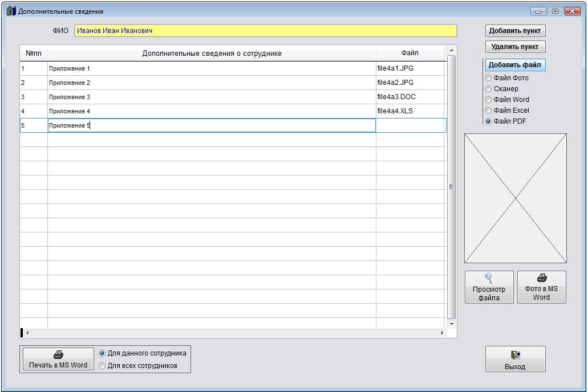This screenshot has width=588, height=392.
Task: Close the Дополнительные сведения window
Action: (573, 11)
